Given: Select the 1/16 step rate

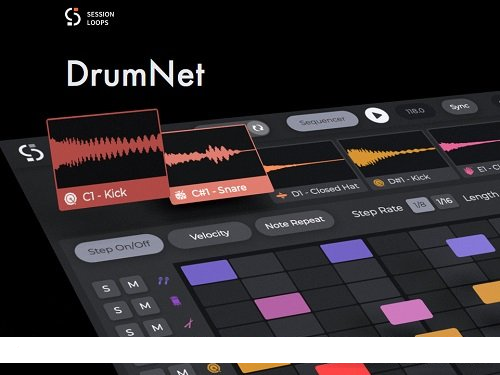Looking at the screenshot, I should [444, 201].
